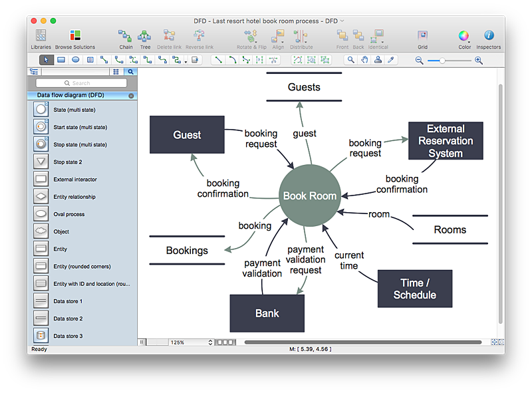Increase zoom with the stepper next to 125%

pos(211,340)
